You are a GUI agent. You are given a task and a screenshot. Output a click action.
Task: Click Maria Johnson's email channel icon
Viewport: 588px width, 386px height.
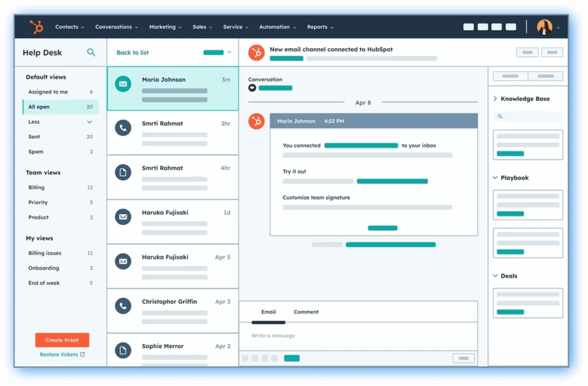[x=123, y=84]
